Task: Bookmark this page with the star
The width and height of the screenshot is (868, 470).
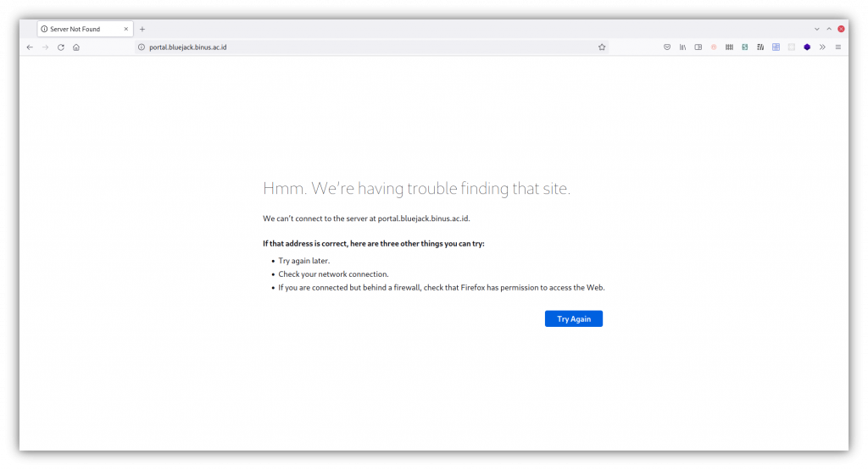Action: [602, 47]
